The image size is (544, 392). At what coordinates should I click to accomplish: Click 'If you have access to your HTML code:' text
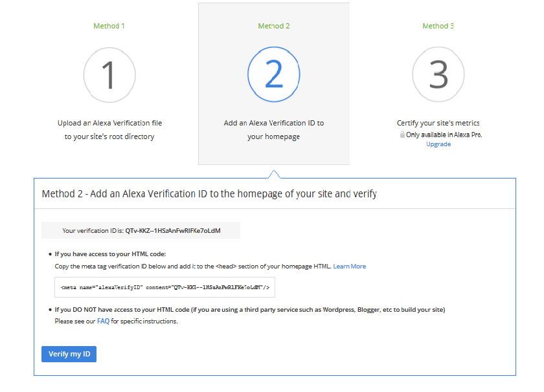point(110,254)
